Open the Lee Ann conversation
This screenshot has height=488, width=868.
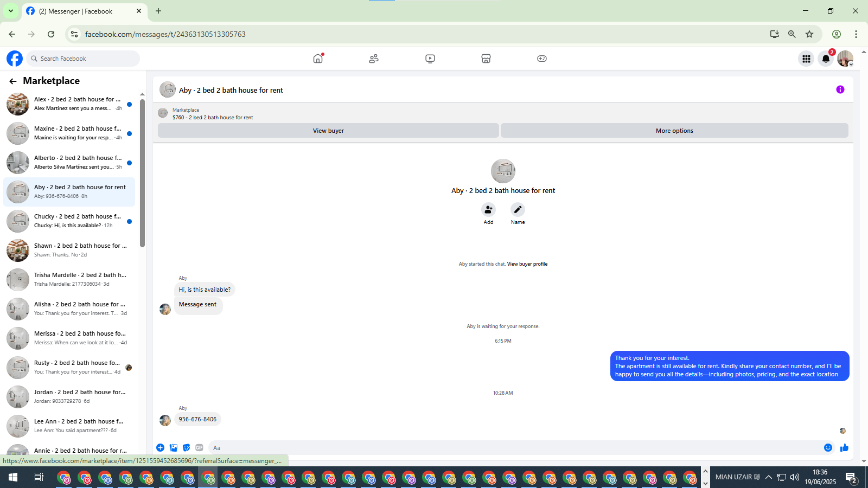[x=69, y=426]
